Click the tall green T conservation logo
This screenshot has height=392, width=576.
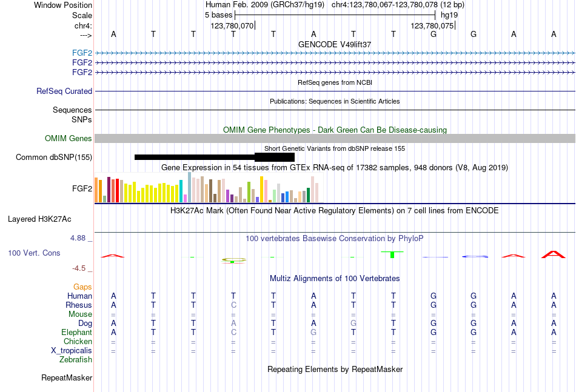pos(392,254)
